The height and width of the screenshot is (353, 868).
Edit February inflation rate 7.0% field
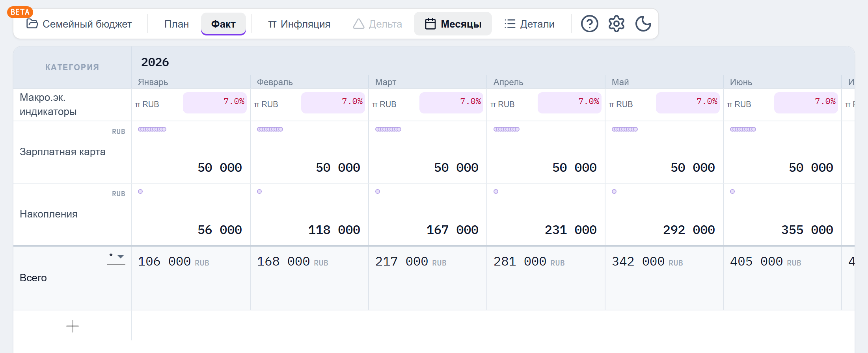pyautogui.click(x=333, y=103)
